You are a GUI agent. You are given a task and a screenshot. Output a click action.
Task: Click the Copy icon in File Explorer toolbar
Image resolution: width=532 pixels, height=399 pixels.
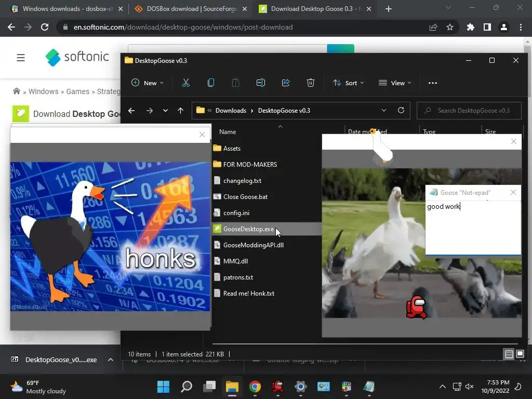pyautogui.click(x=211, y=83)
